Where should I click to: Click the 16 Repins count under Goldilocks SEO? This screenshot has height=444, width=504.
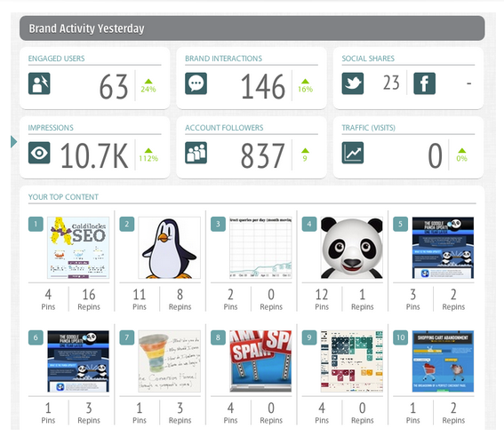point(89,295)
